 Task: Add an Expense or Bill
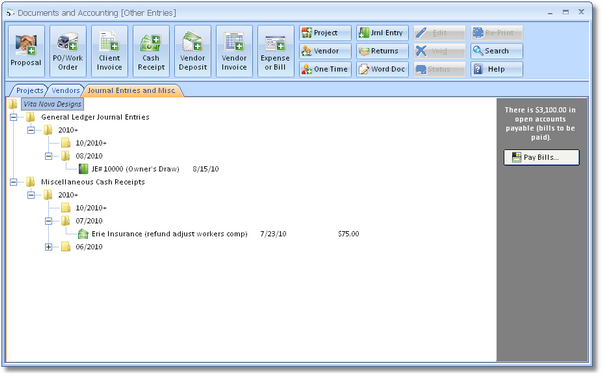pyautogui.click(x=275, y=51)
